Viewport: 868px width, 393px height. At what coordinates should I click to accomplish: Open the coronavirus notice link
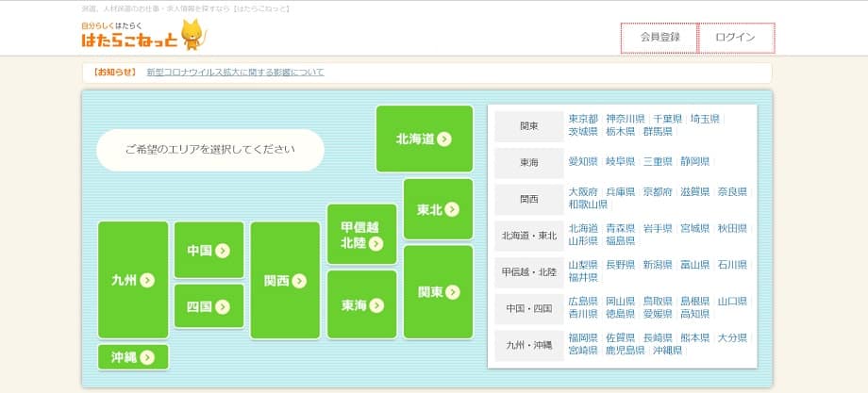pyautogui.click(x=235, y=73)
